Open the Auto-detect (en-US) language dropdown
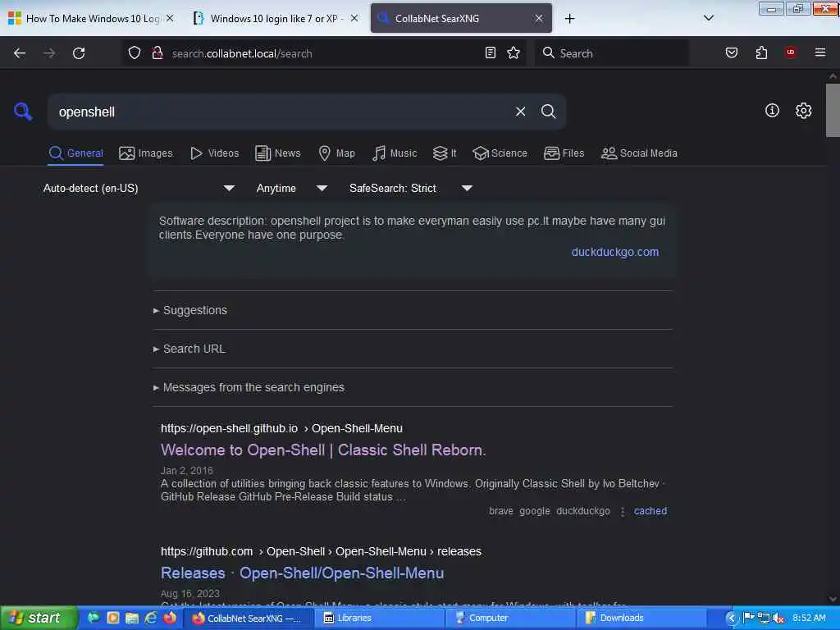 point(139,188)
